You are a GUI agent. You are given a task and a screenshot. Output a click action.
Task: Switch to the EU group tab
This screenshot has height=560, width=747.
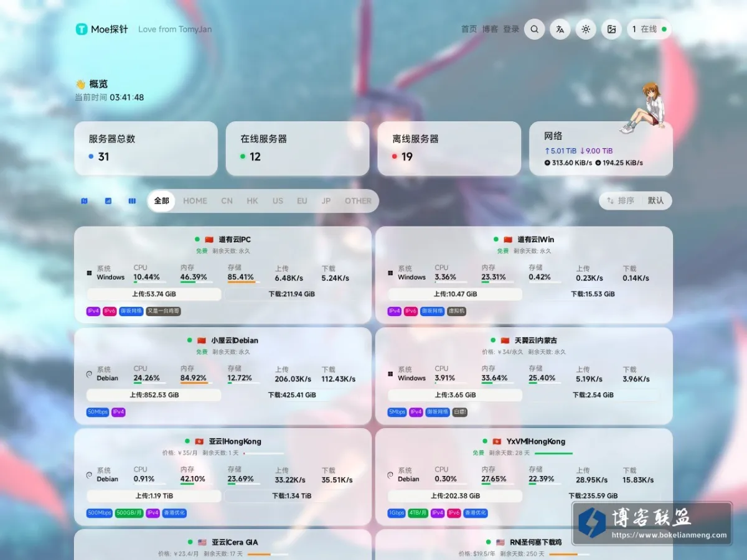point(302,201)
